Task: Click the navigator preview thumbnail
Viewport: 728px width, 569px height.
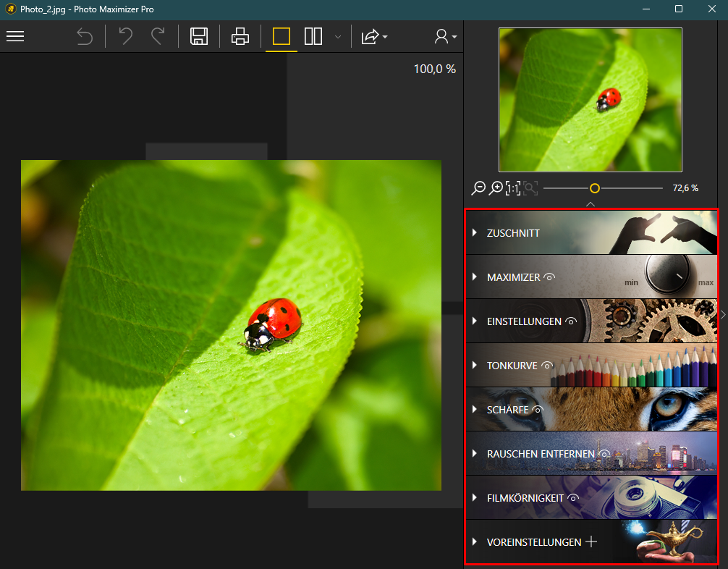Action: (590, 100)
